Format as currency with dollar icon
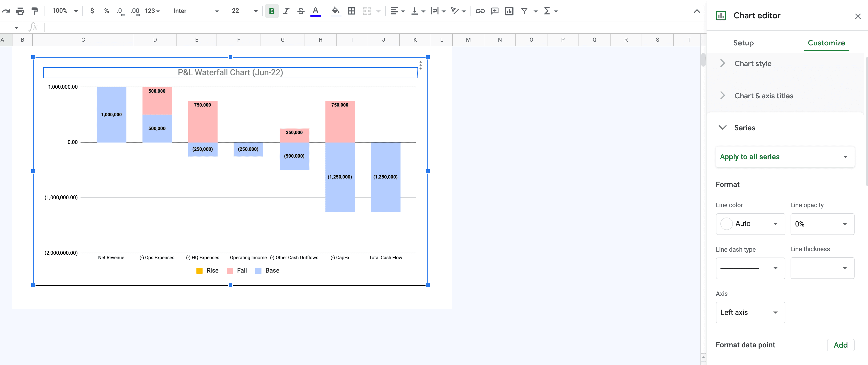This screenshot has height=365, width=868. point(92,11)
